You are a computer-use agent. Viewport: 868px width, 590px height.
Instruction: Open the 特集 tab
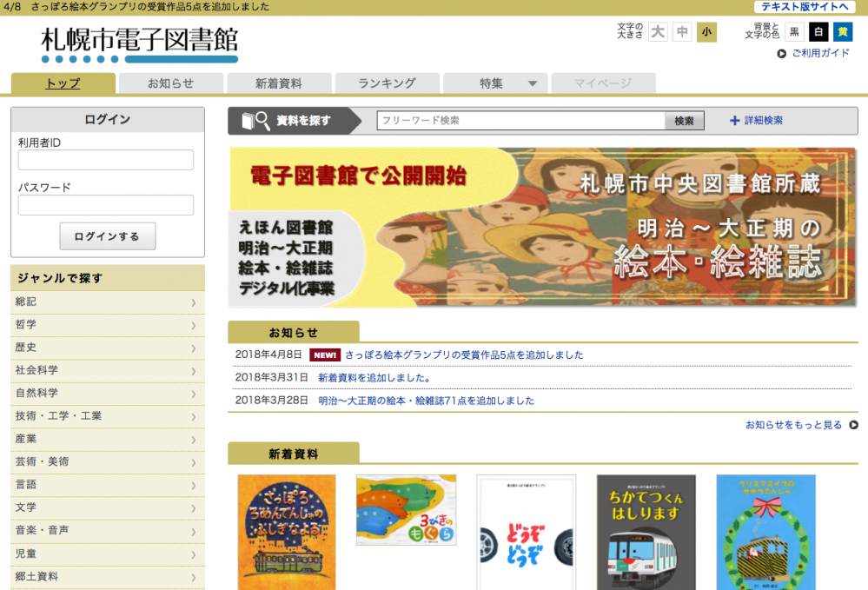click(x=495, y=83)
